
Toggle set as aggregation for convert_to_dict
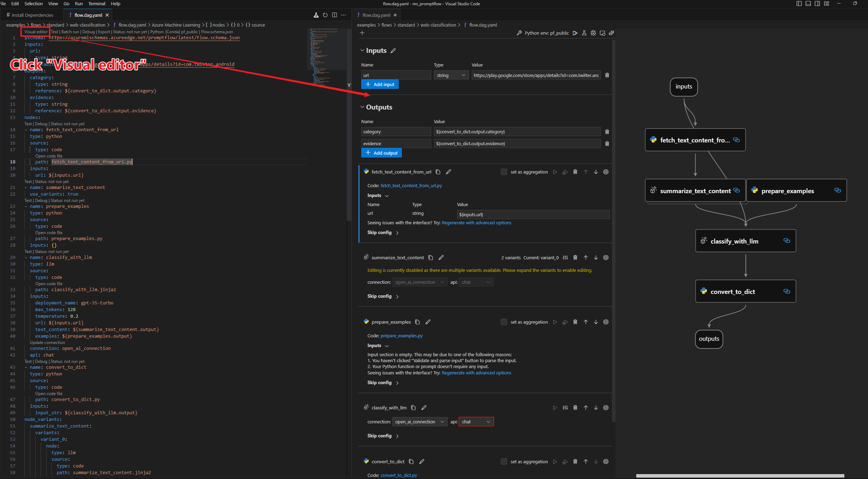pos(504,462)
